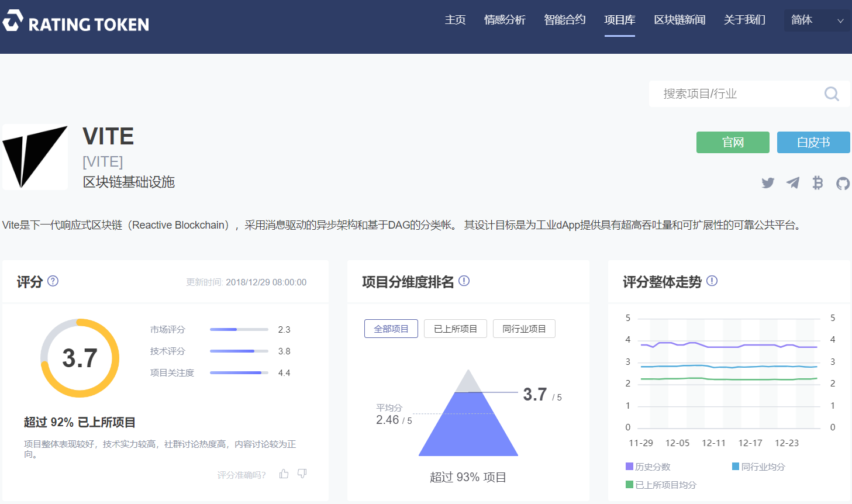Click the 评分准确吗? feedback prompt
This screenshot has width=852, height=504.
242,475
